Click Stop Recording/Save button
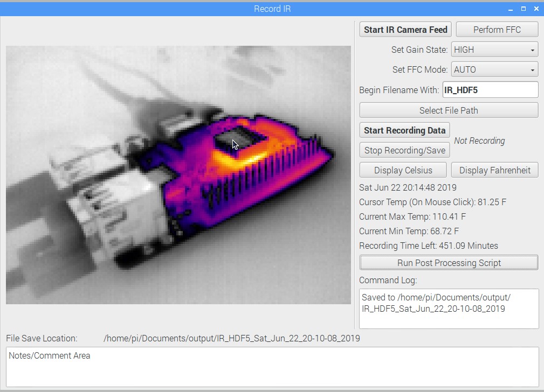The height and width of the screenshot is (392, 544). (404, 150)
